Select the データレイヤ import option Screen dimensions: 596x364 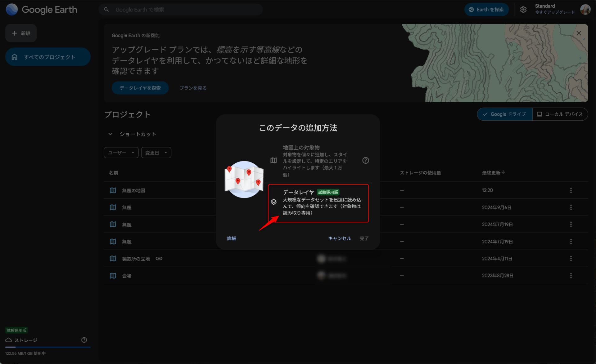[x=318, y=203]
